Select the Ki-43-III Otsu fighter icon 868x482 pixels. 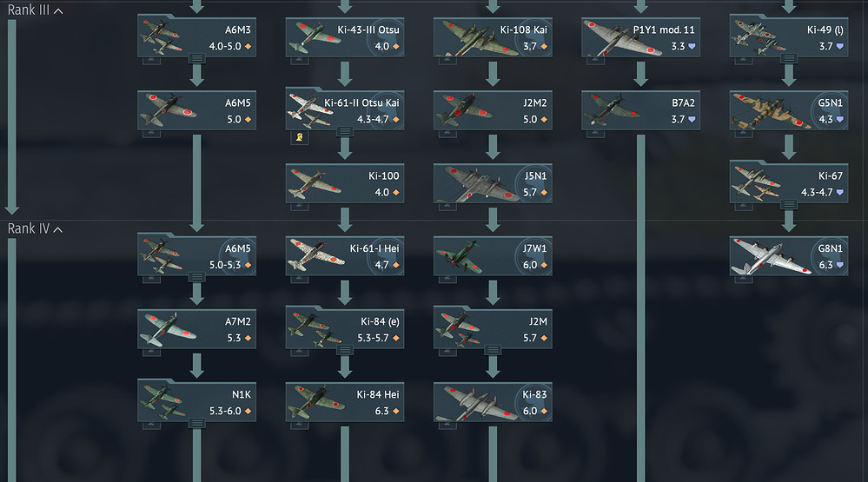tap(315, 37)
